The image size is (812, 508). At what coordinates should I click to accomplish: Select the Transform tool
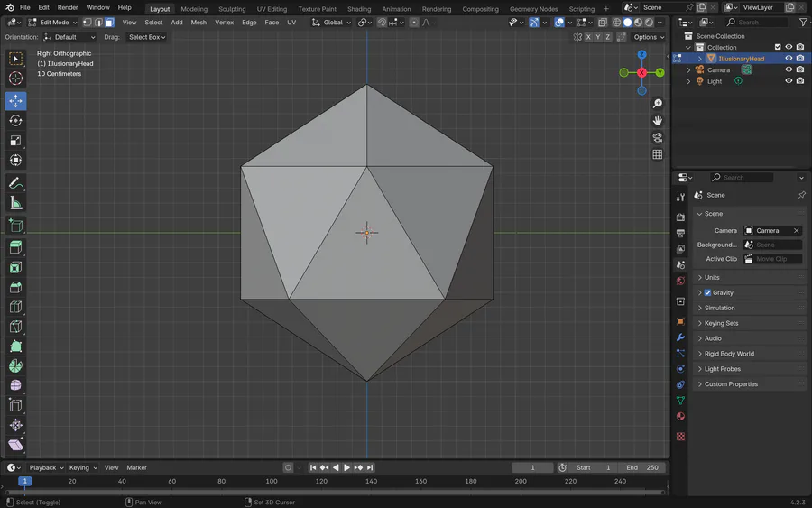coord(15,160)
